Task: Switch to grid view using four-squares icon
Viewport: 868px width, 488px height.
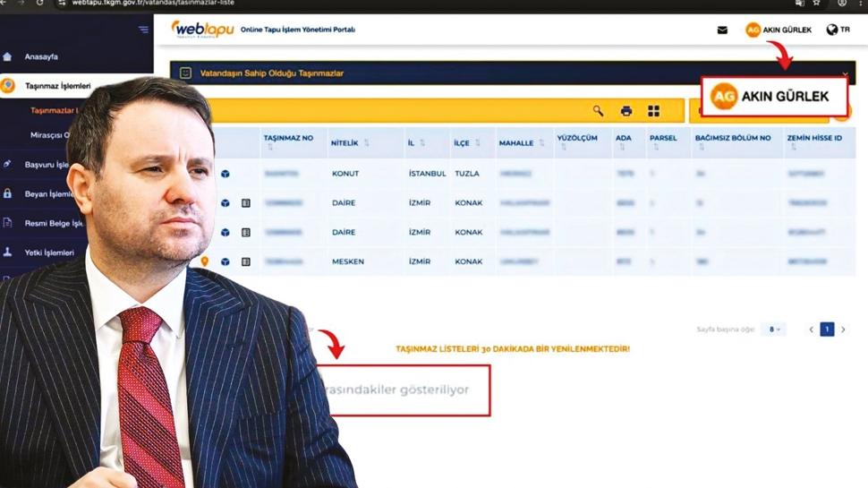Action: 654,111
